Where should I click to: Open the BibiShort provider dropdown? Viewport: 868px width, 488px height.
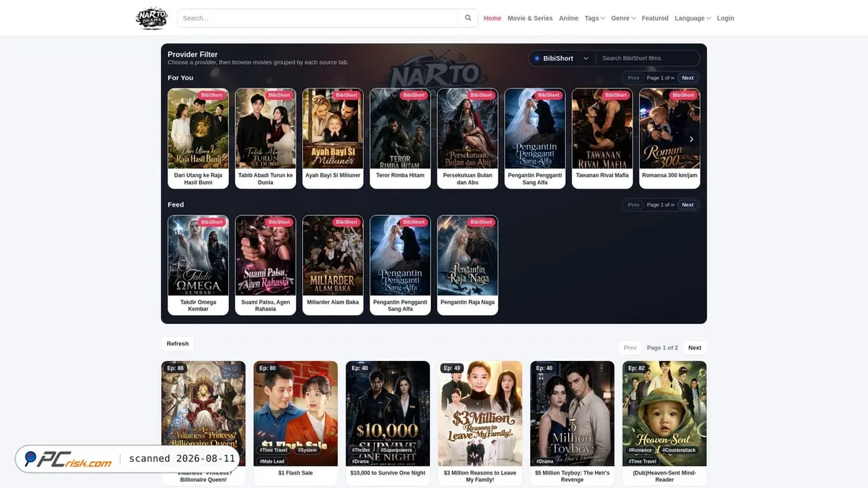pyautogui.click(x=561, y=58)
